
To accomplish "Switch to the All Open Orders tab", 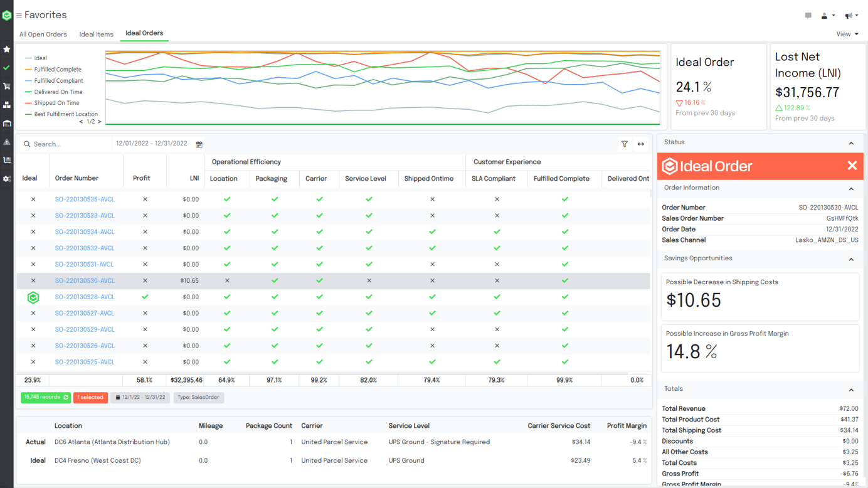I will [x=43, y=34].
